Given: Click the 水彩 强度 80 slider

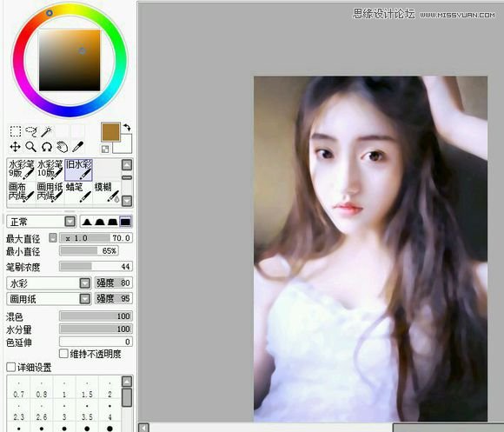Looking at the screenshot, I should [x=114, y=282].
